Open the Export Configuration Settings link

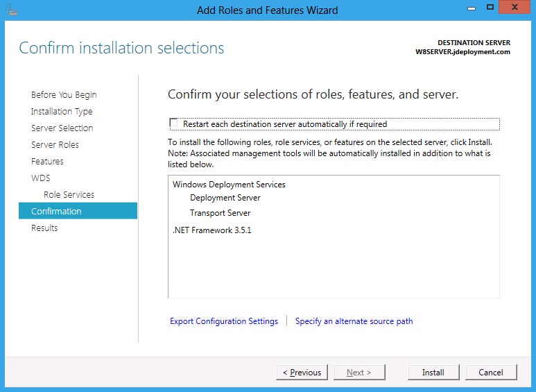tap(224, 321)
